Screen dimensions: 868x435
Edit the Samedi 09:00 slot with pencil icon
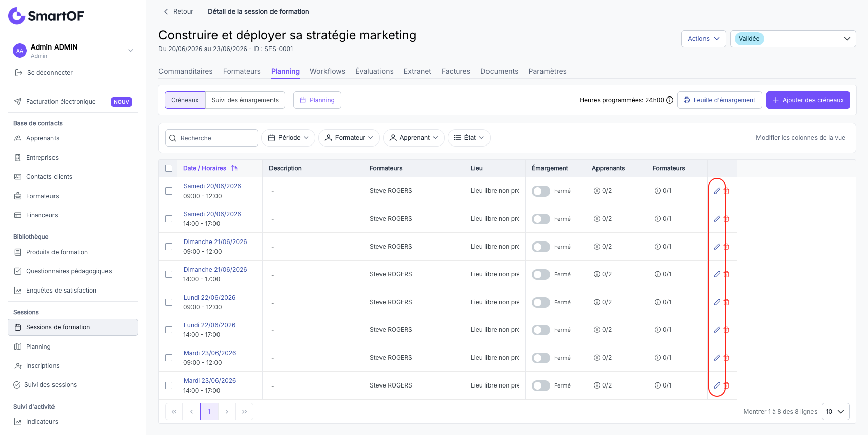click(717, 191)
